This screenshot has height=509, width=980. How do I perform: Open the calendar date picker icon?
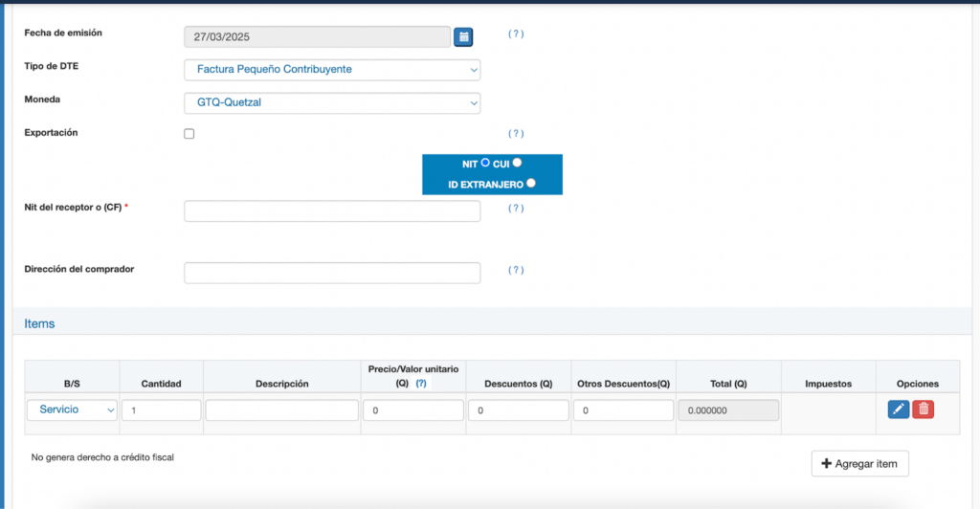(463, 36)
